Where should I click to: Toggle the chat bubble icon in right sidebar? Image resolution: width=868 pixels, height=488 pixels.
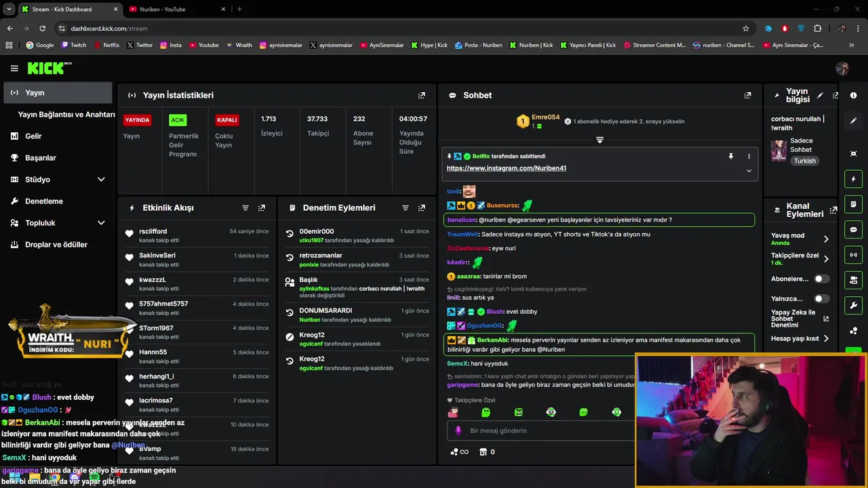pos(854,229)
